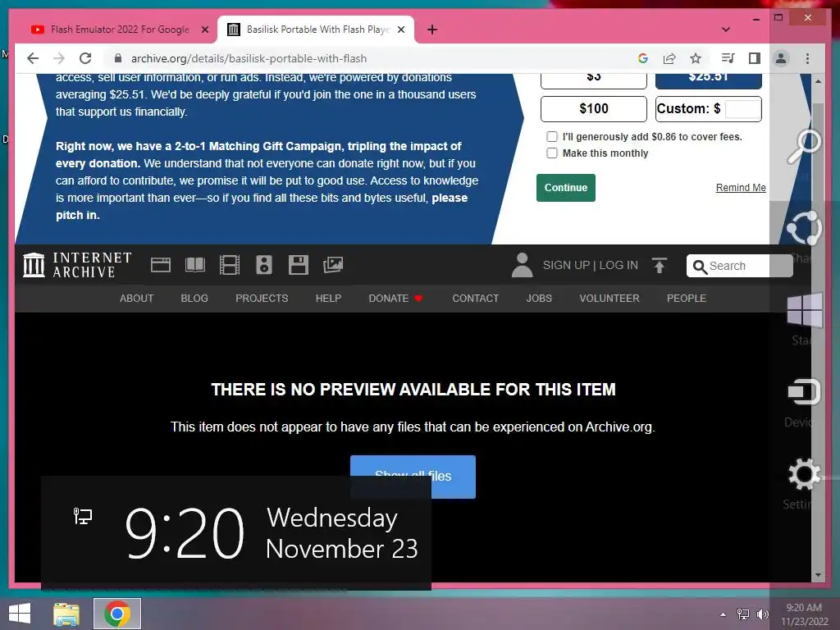Click the Windows Start button on the taskbar
This screenshot has height=630, width=840.
[x=20, y=614]
